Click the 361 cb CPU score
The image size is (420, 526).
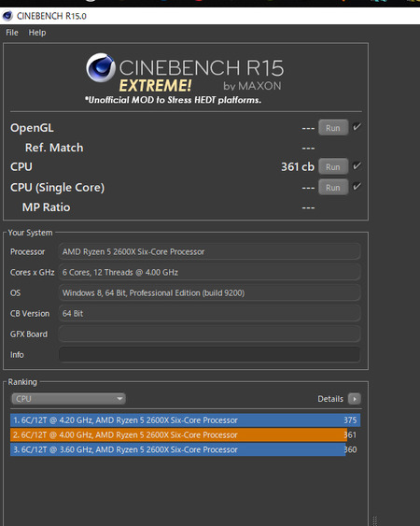click(x=298, y=166)
